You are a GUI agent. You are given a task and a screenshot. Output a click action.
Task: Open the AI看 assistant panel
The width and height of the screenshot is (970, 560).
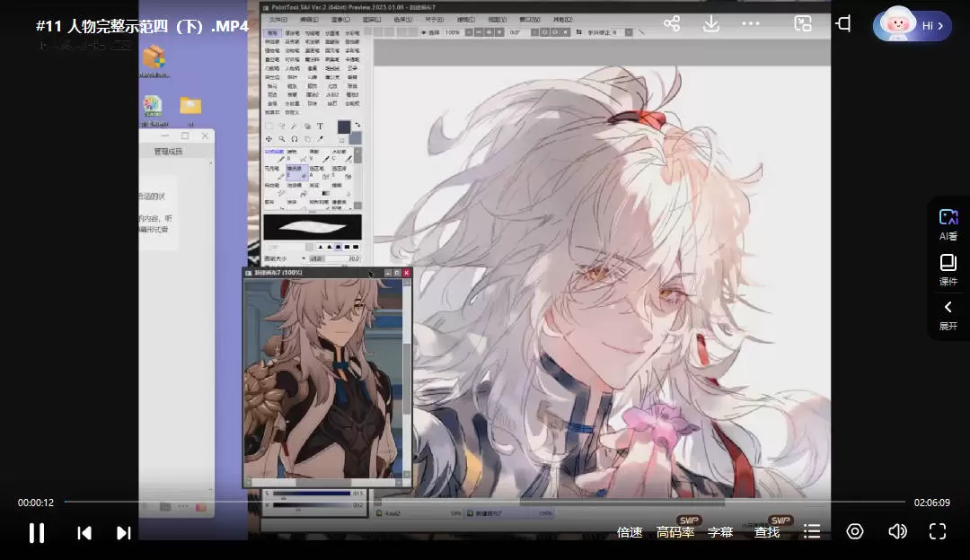948,224
